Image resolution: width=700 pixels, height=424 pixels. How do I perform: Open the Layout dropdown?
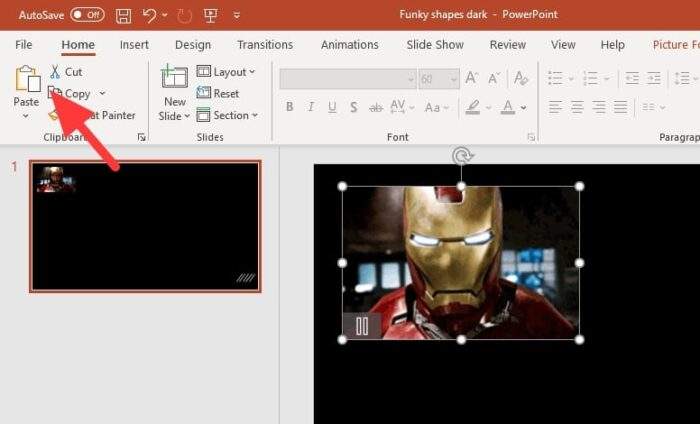[x=226, y=72]
